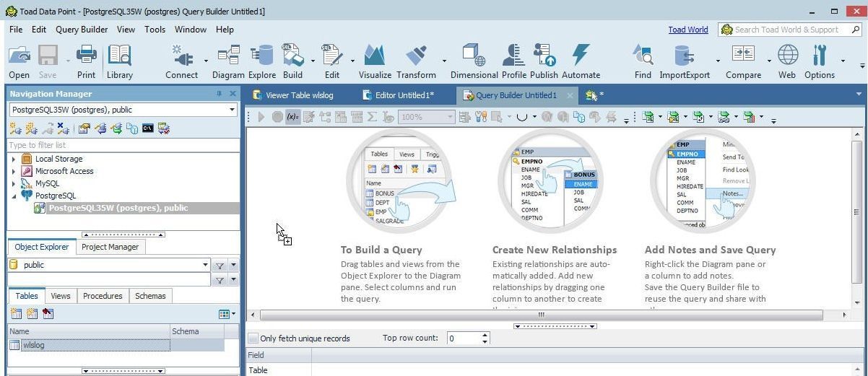Screen dimensions: 868x376
Task: Open the Build query tool
Action: pos(292,61)
